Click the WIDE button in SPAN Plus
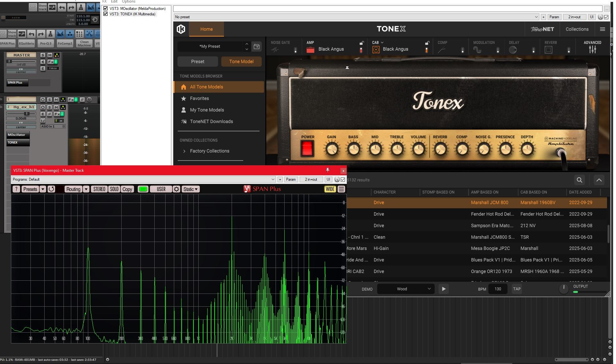The image size is (616, 364). tap(330, 189)
